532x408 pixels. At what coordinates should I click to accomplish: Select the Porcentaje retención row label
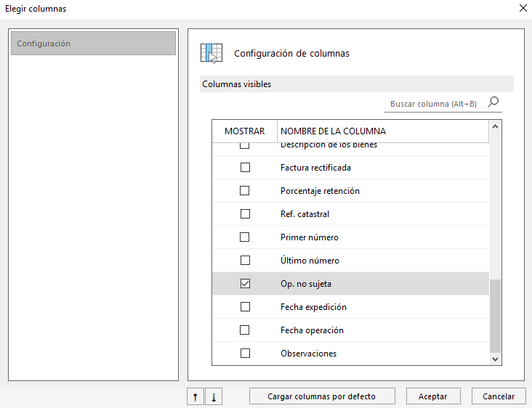point(320,191)
